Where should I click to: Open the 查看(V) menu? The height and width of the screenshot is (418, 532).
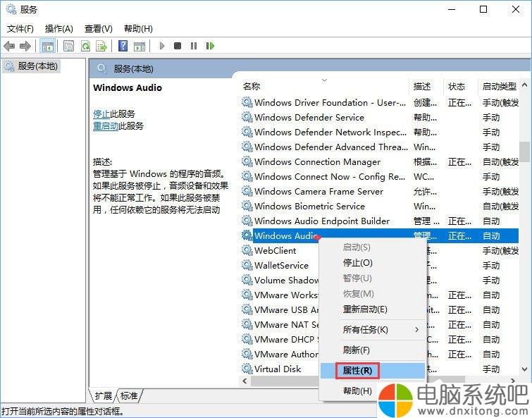[x=99, y=28]
